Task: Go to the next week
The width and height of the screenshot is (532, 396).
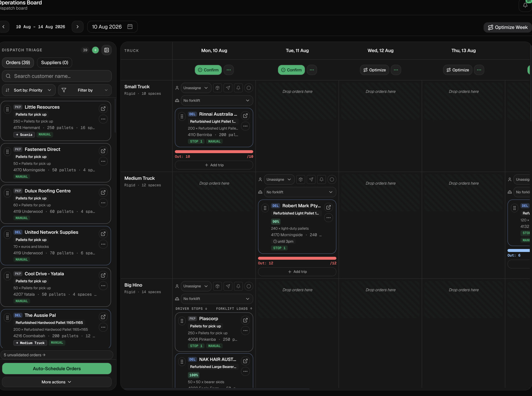Action: click(x=78, y=27)
